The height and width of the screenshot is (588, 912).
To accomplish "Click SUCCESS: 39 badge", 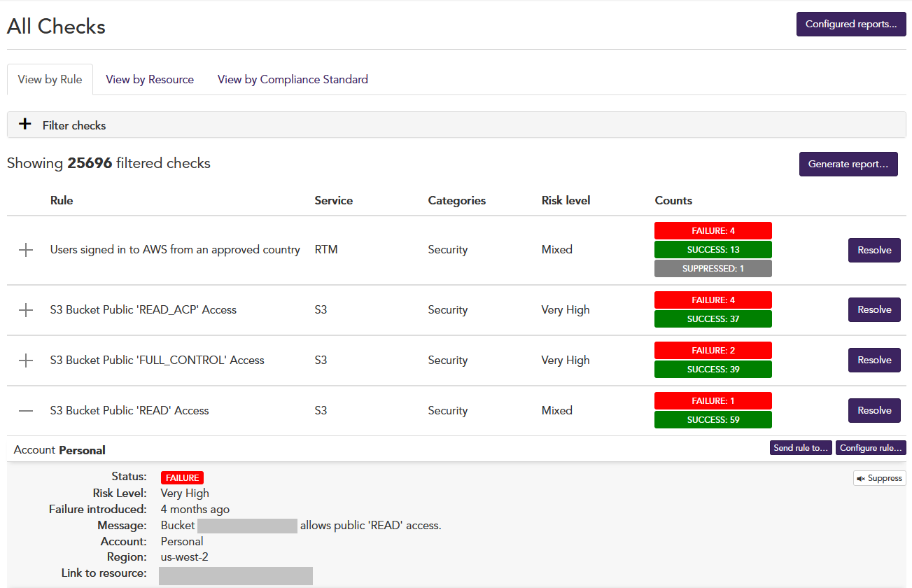I will [x=713, y=369].
